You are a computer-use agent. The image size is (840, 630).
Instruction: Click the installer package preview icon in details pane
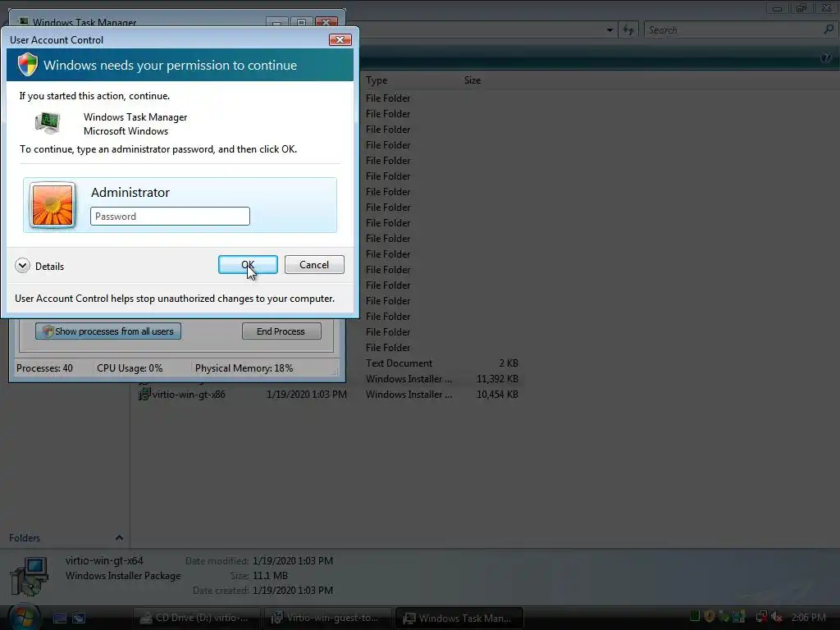pyautogui.click(x=30, y=576)
